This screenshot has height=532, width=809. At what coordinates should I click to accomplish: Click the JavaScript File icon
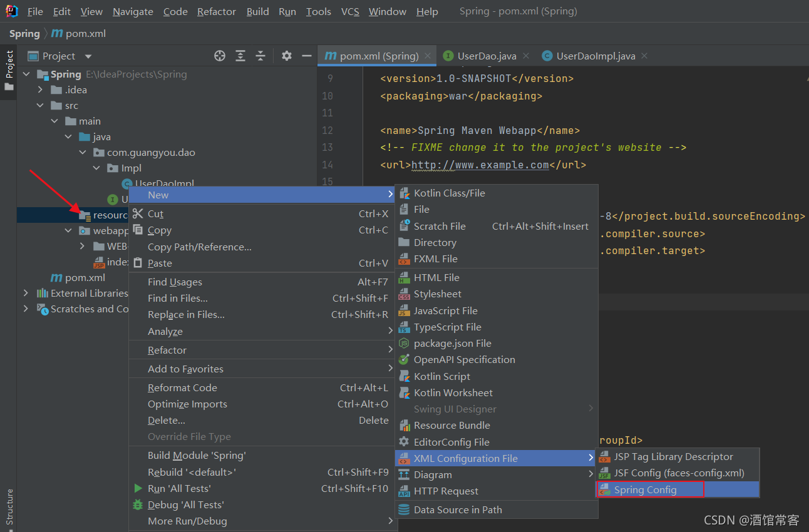[x=404, y=310]
